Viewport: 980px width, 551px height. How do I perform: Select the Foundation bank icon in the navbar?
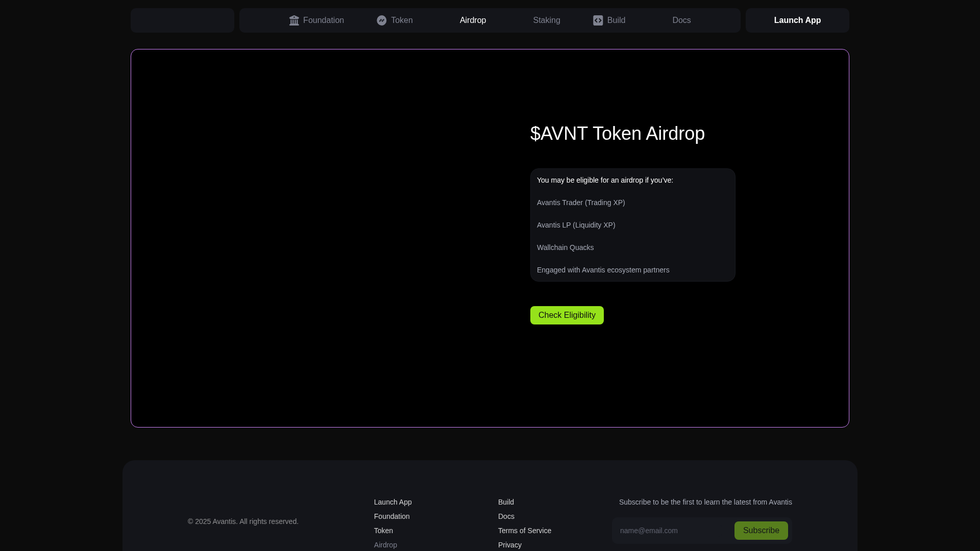tap(295, 20)
